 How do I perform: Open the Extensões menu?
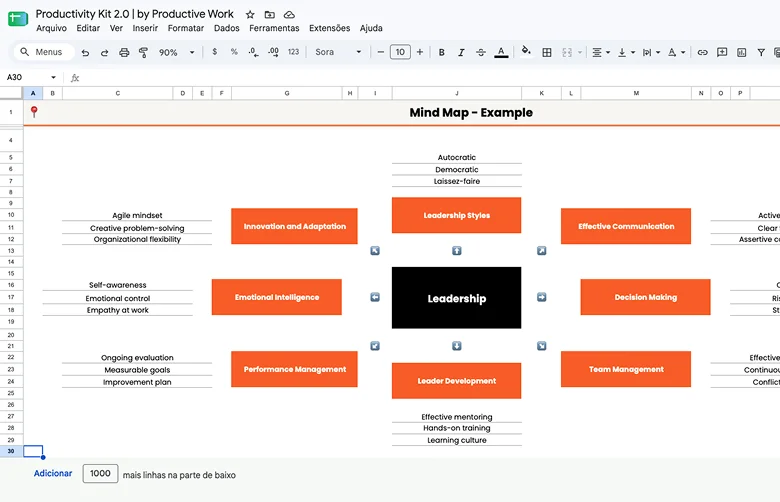click(329, 28)
